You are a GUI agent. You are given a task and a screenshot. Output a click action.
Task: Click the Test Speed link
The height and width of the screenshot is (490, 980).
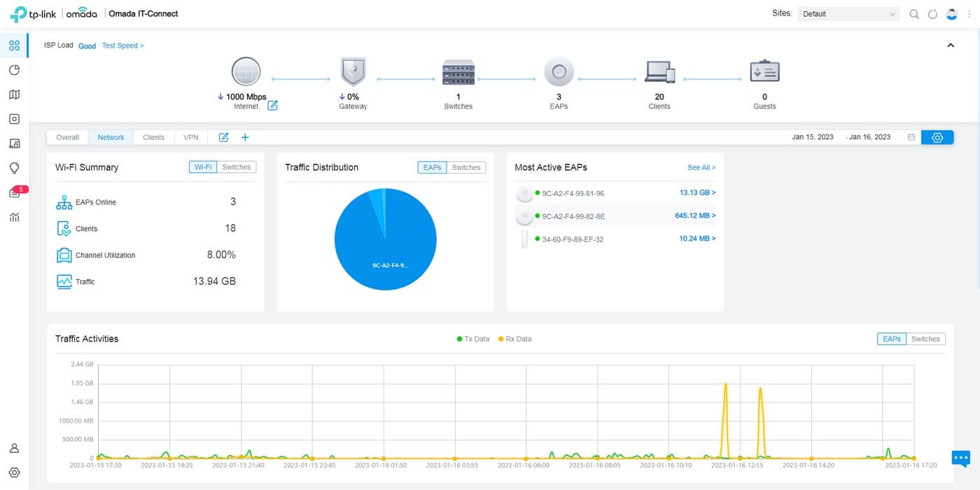click(x=122, y=45)
